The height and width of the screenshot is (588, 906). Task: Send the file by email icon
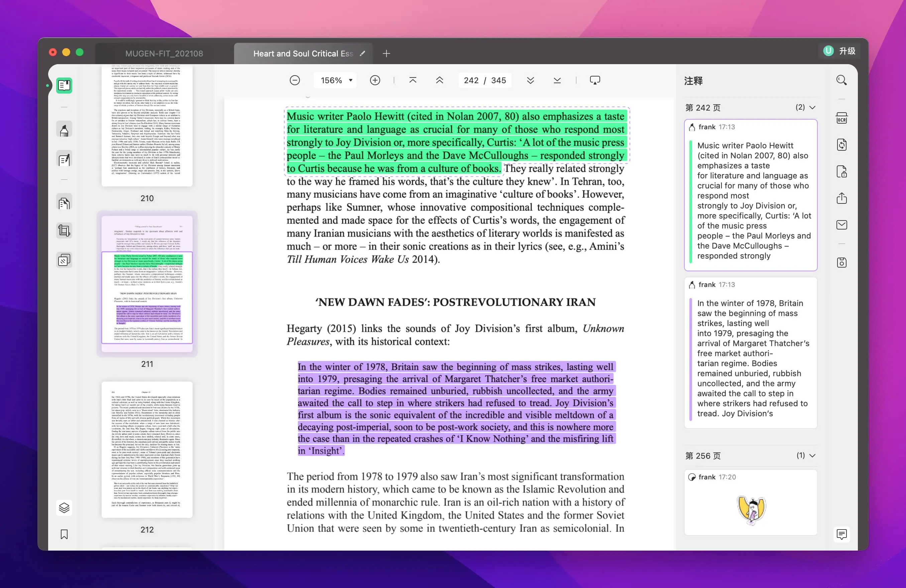point(841,225)
